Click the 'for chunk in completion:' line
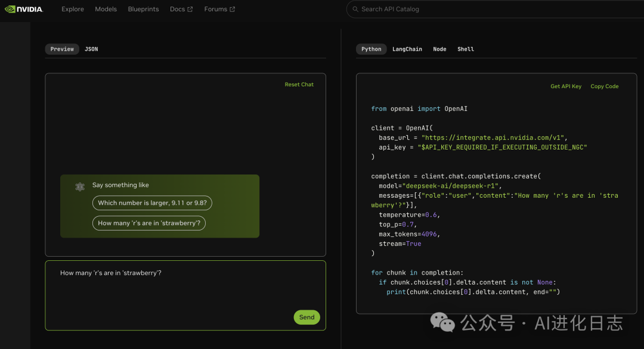 click(417, 273)
